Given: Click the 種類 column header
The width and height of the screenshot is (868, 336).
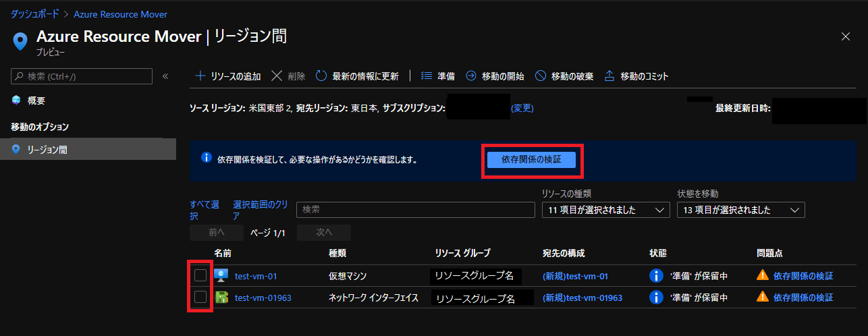Looking at the screenshot, I should 337,253.
